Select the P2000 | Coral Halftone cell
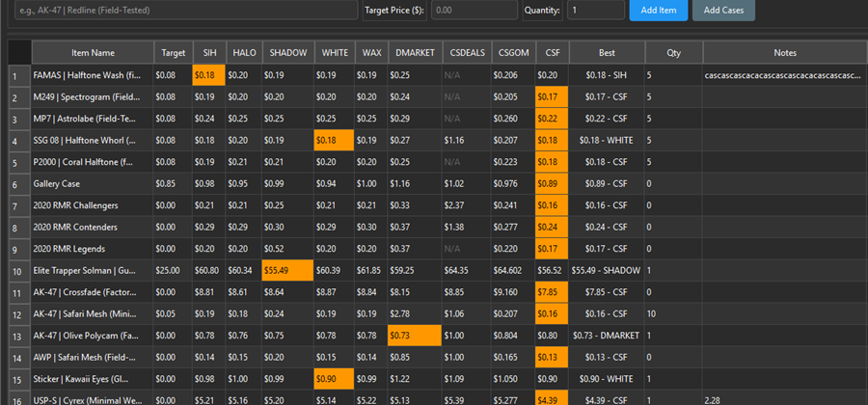 93,162
